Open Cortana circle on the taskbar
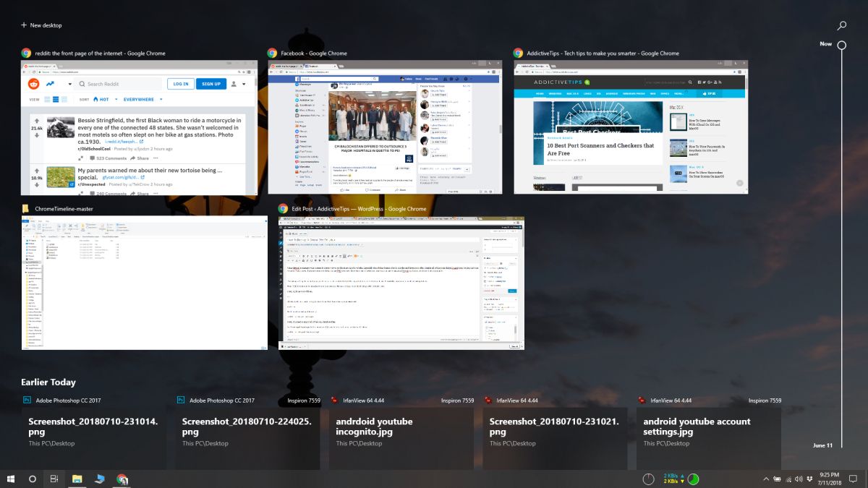 [x=33, y=479]
